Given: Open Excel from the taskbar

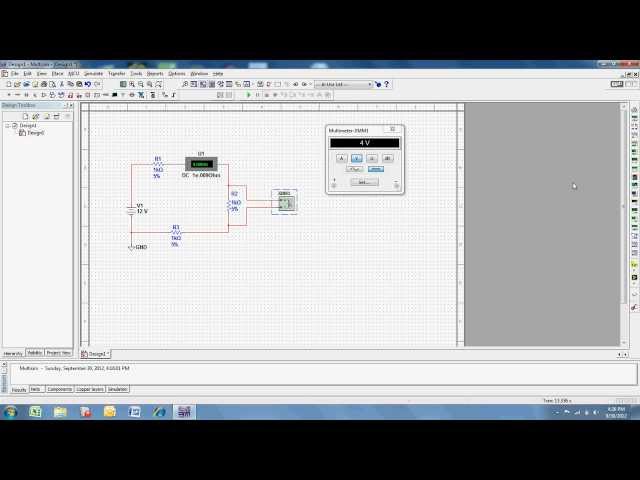Looking at the screenshot, I should click(35, 412).
